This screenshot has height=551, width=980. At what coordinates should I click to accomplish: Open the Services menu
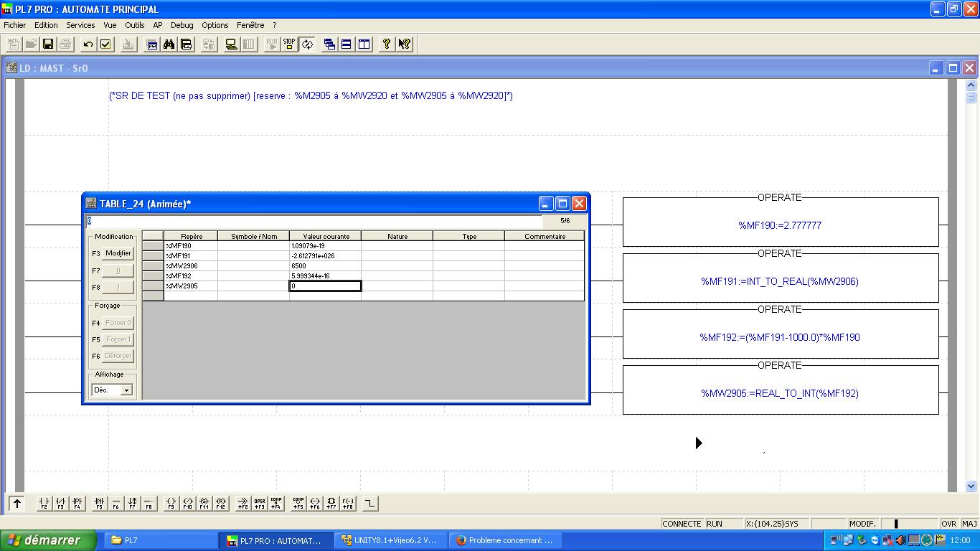(80, 25)
